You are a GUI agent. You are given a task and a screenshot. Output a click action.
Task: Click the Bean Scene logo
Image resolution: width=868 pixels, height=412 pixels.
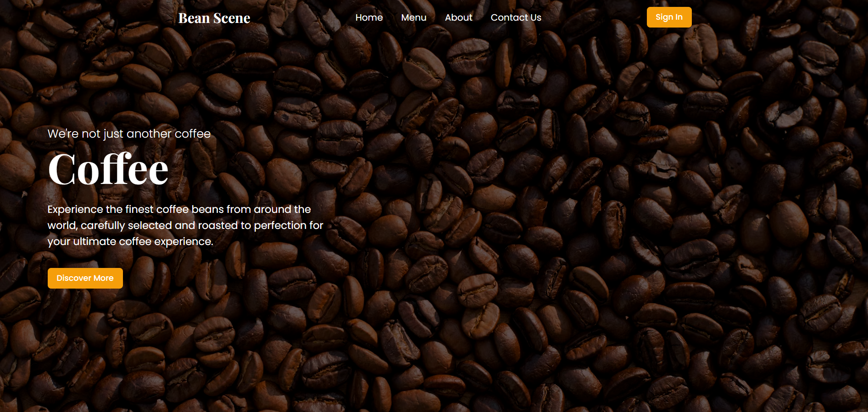coord(214,18)
